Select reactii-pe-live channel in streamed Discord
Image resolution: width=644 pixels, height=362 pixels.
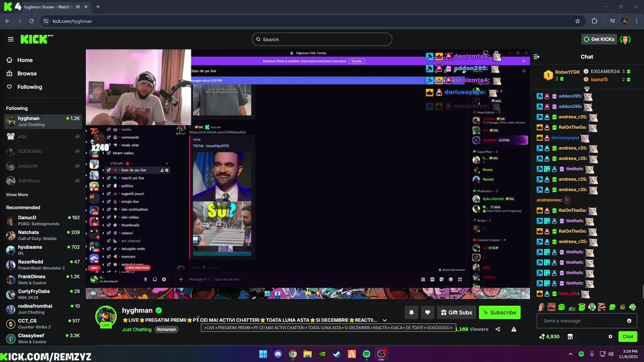point(132,178)
